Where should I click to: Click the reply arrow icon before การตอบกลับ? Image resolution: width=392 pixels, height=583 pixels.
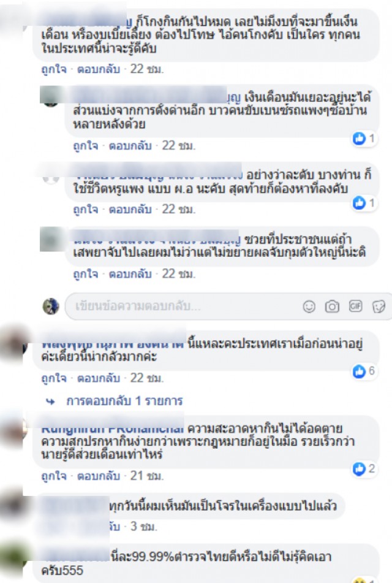[51, 402]
